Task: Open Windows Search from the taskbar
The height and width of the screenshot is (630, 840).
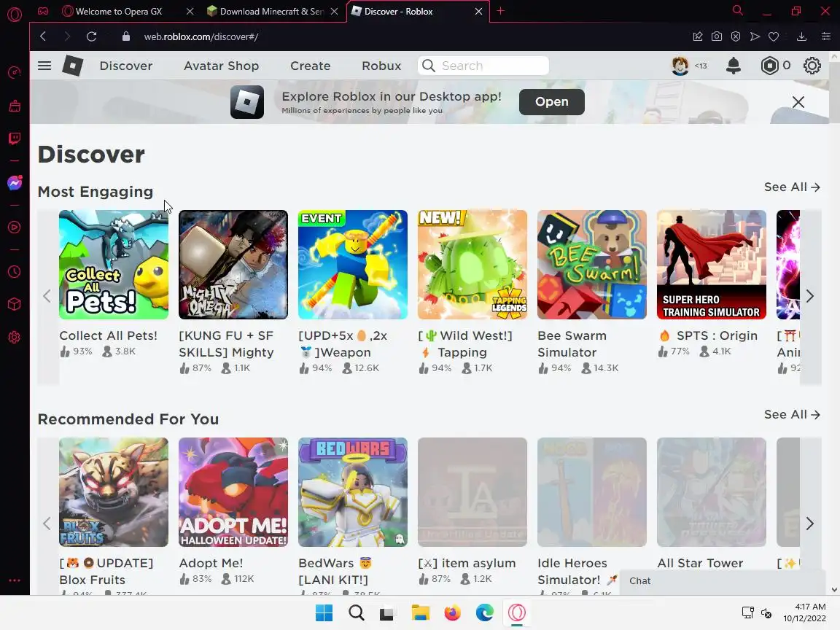Action: [357, 612]
